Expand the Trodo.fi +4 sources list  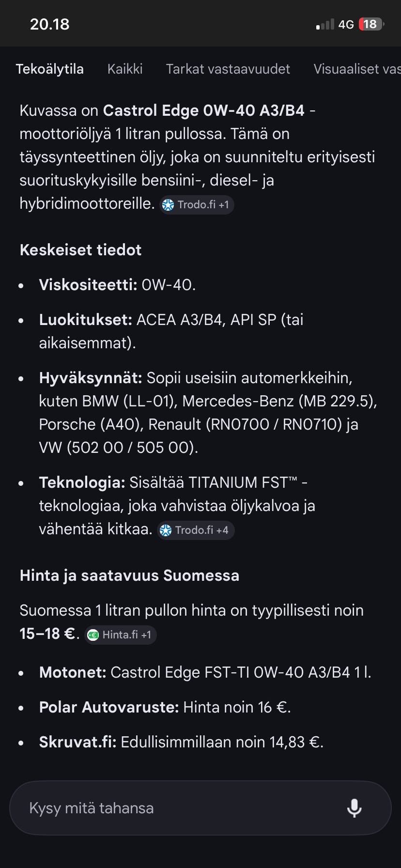(196, 530)
